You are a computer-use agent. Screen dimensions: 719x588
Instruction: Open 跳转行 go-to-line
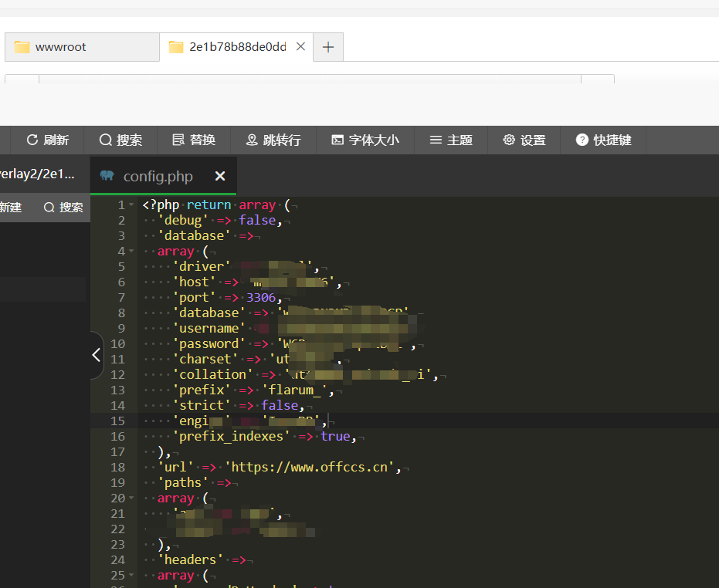(x=273, y=140)
